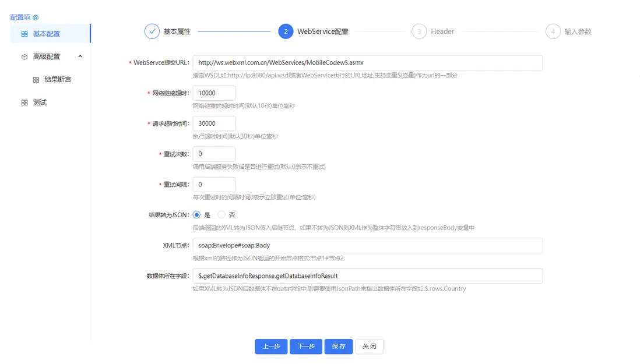Select the 高级配置 cube icon
The width and height of the screenshot is (640, 364).
click(24, 56)
